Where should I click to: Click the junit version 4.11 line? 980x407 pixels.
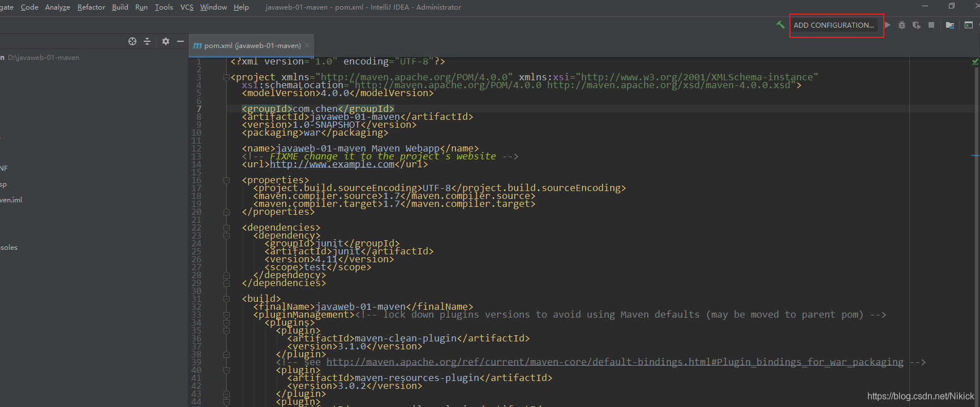329,259
